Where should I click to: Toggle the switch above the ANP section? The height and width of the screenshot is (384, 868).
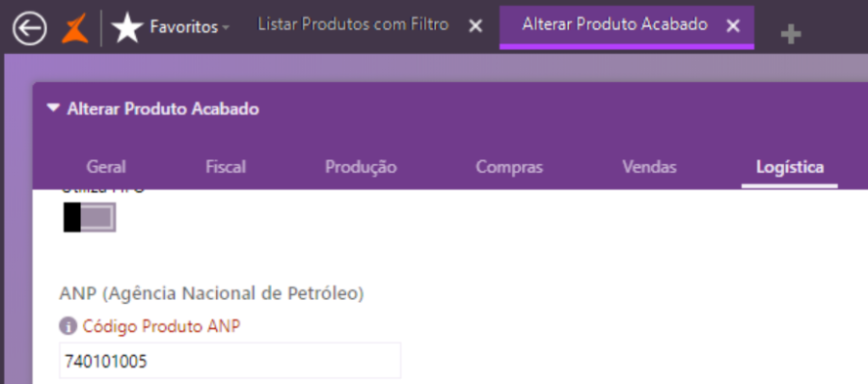point(90,217)
